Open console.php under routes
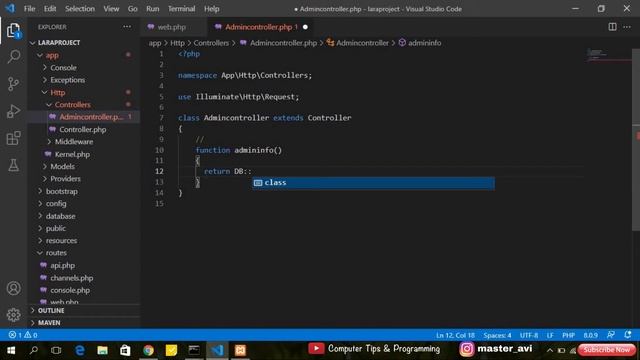 pyautogui.click(x=84, y=290)
